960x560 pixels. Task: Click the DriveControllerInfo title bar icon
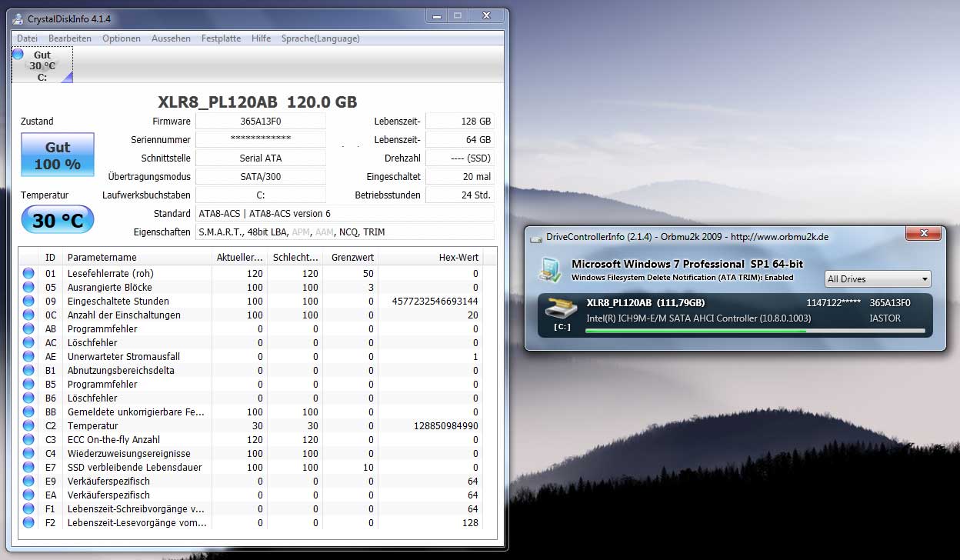pos(536,237)
